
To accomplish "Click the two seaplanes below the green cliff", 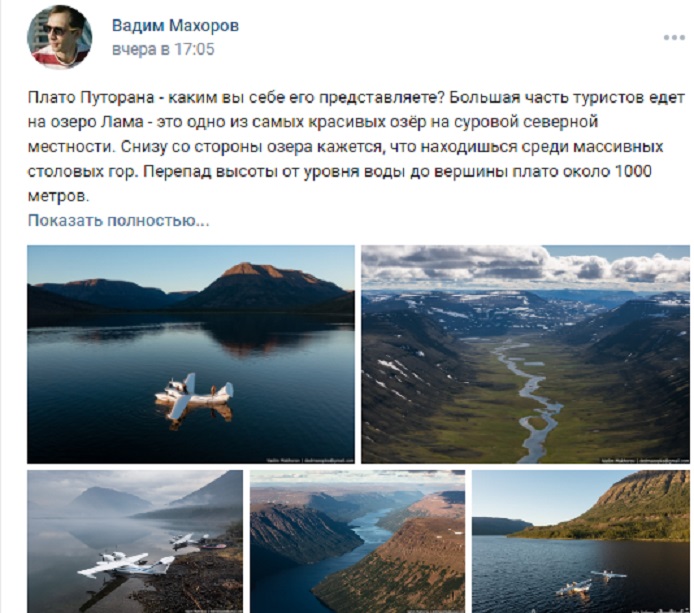I will (x=591, y=583).
